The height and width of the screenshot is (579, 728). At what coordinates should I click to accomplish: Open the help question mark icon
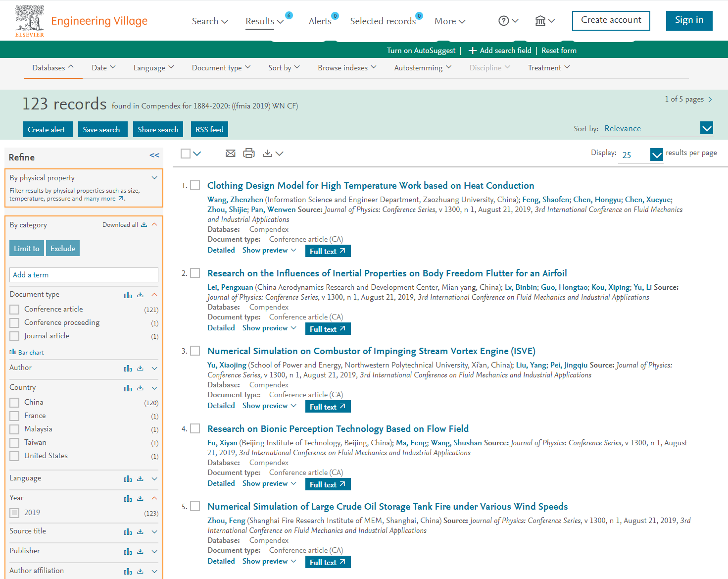(504, 21)
